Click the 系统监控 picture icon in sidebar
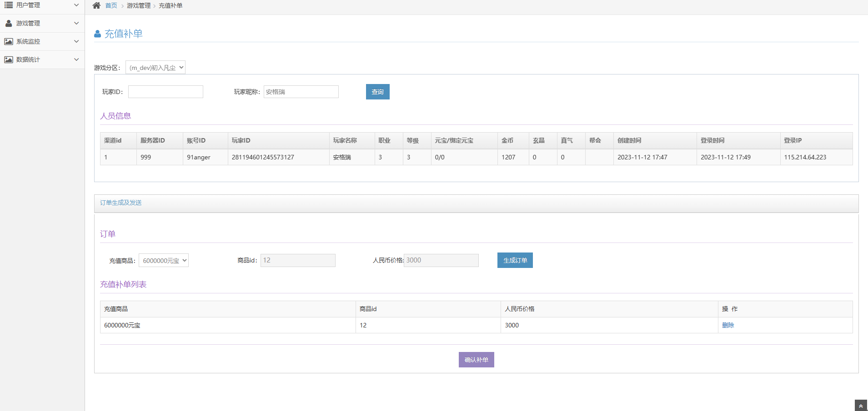The height and width of the screenshot is (411, 868). click(9, 41)
